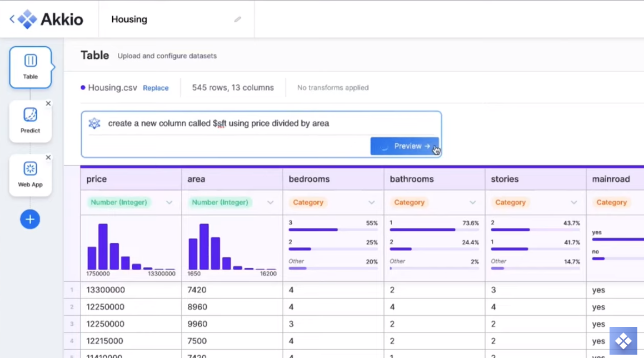Select row number 3
Screen dimensions: 644x358
(x=72, y=324)
